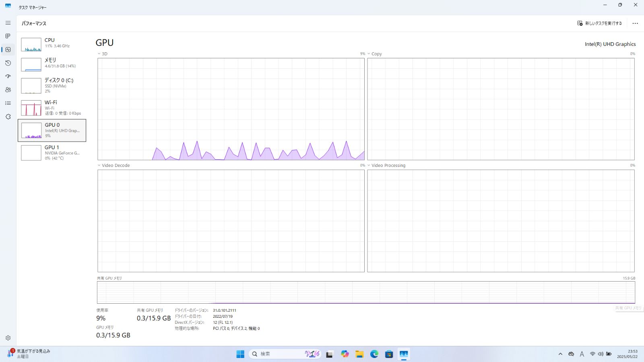The height and width of the screenshot is (362, 644).
Task: Show hidden system tray icons chevron
Action: pyautogui.click(x=560, y=354)
